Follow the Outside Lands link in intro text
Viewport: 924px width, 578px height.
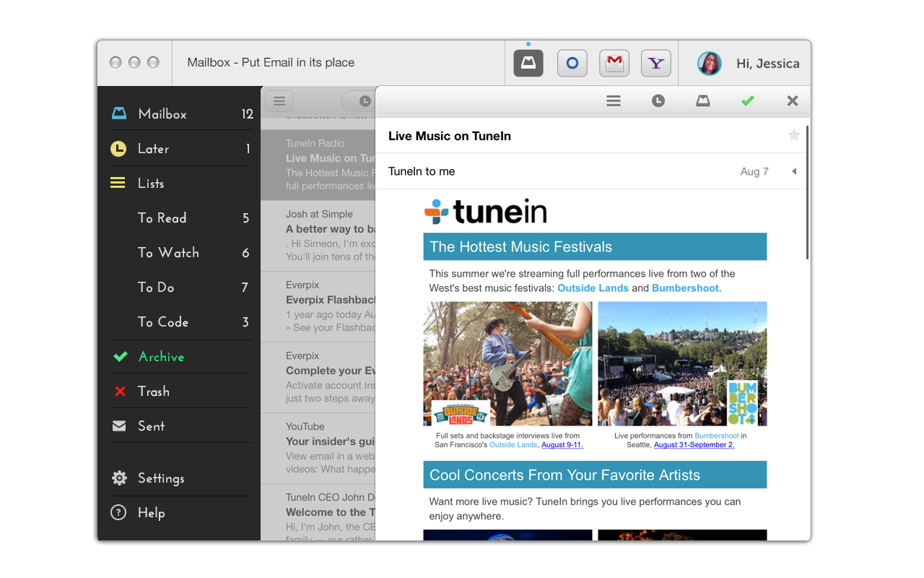pos(593,288)
